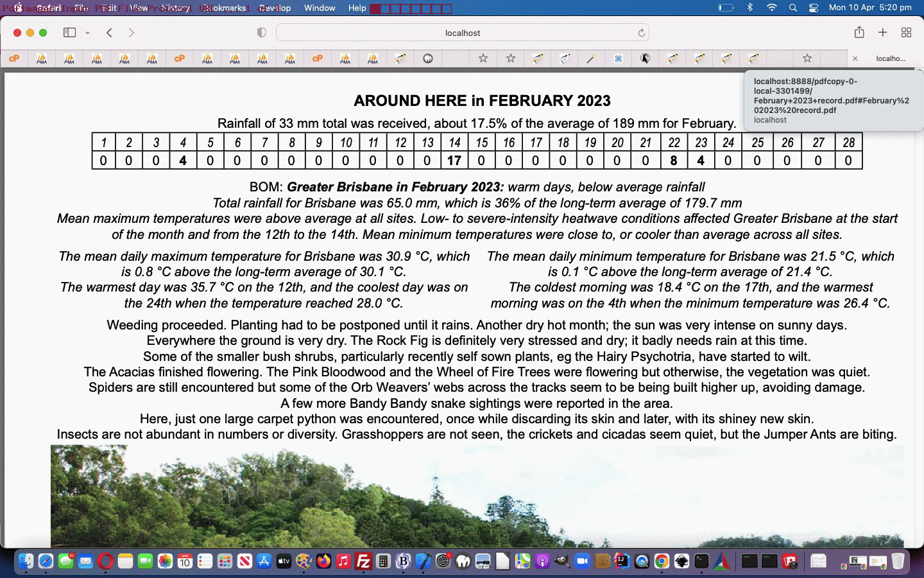Click the forward navigation arrow

tap(131, 33)
